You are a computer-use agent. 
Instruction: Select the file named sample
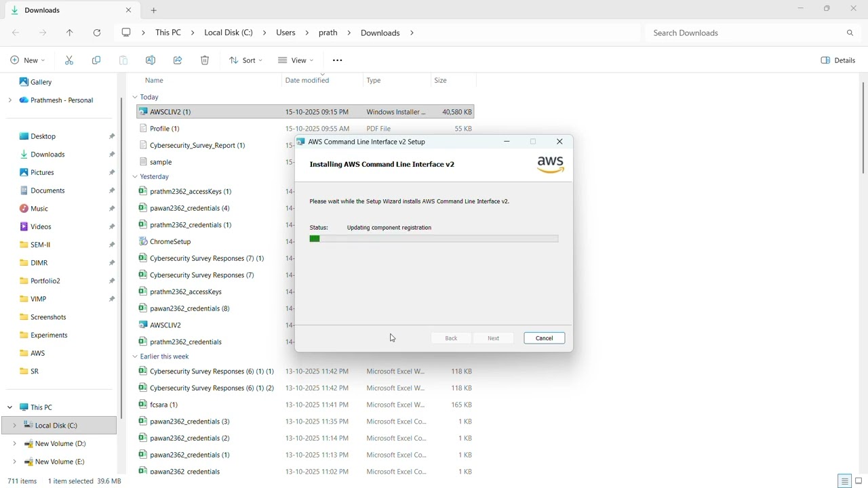point(161,162)
